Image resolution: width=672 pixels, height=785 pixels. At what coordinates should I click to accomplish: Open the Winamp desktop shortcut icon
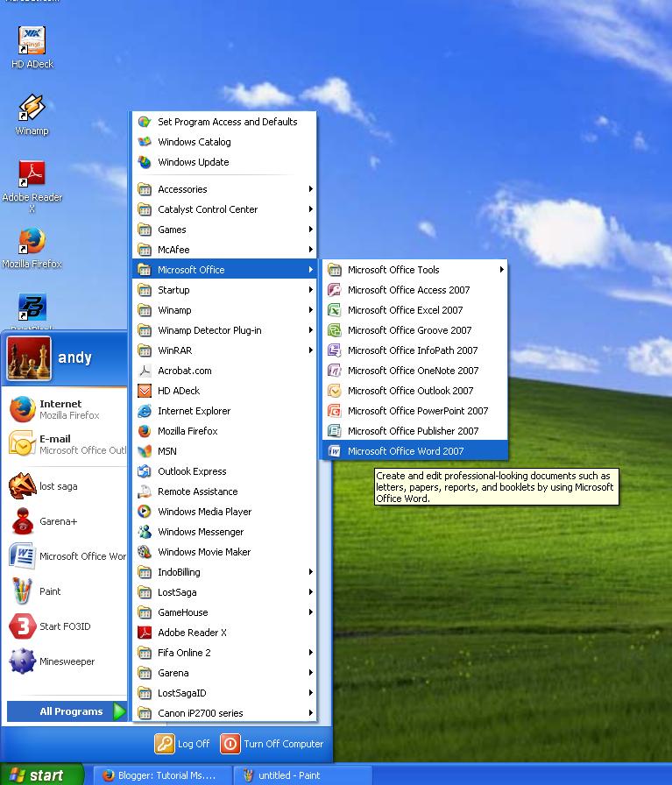pyautogui.click(x=32, y=107)
